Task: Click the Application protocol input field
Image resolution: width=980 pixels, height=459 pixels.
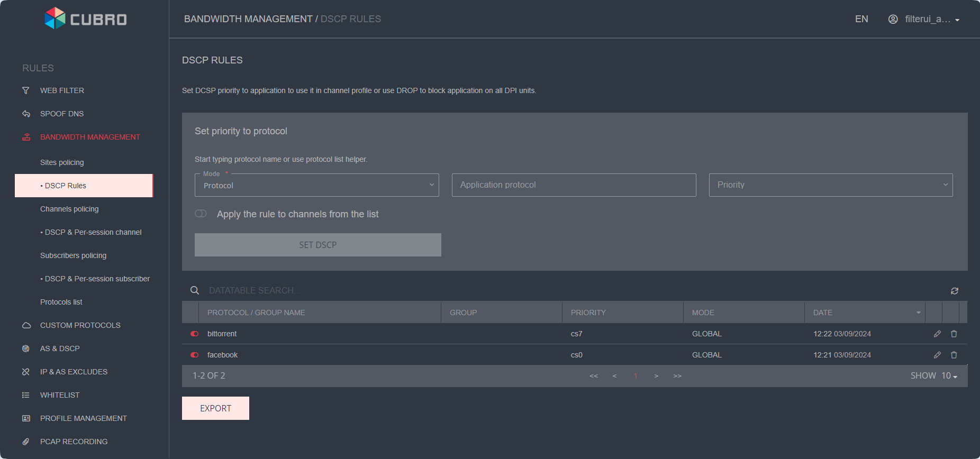Action: coord(574,185)
